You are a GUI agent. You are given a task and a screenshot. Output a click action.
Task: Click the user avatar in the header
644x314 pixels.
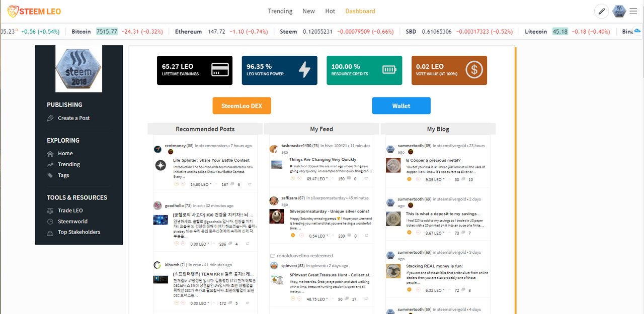[619, 11]
